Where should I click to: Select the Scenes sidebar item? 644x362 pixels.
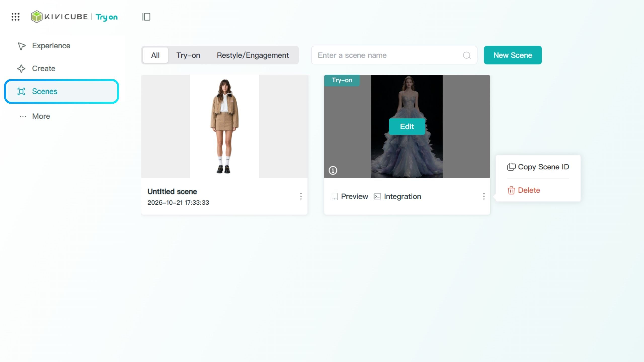pos(61,92)
